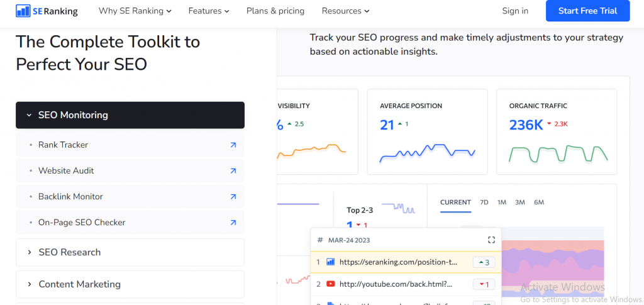Click the SE Ranking logo
644x305 pixels.
(x=47, y=11)
